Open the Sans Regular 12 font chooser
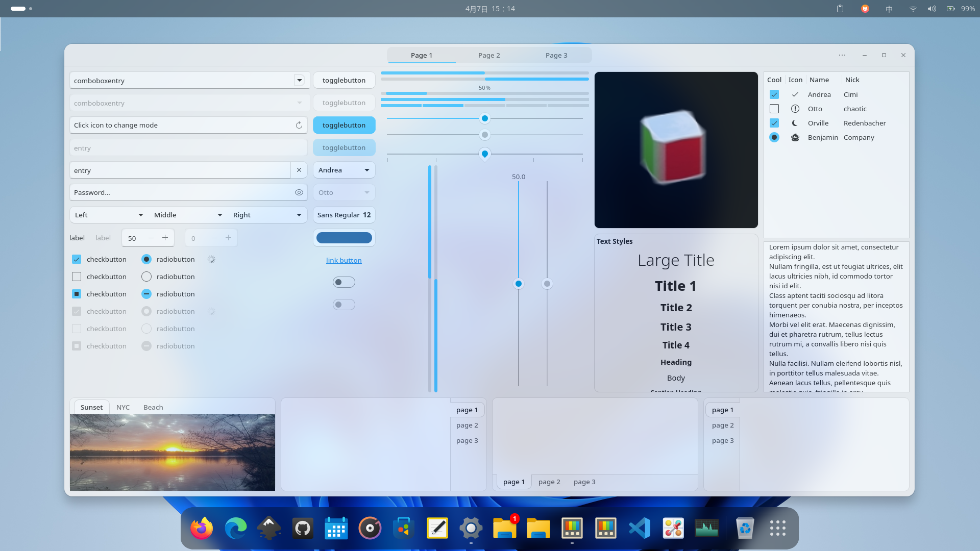The width and height of the screenshot is (980, 551). click(x=344, y=215)
